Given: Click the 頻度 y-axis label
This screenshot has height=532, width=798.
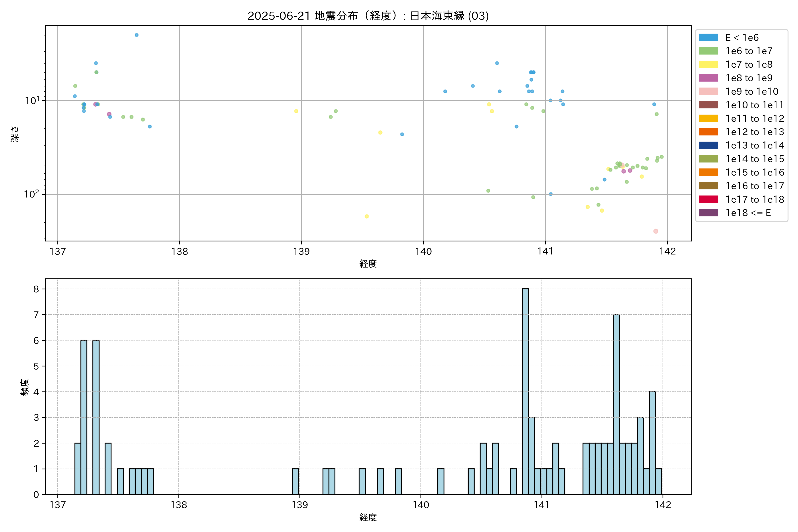Looking at the screenshot, I should 24,387.
